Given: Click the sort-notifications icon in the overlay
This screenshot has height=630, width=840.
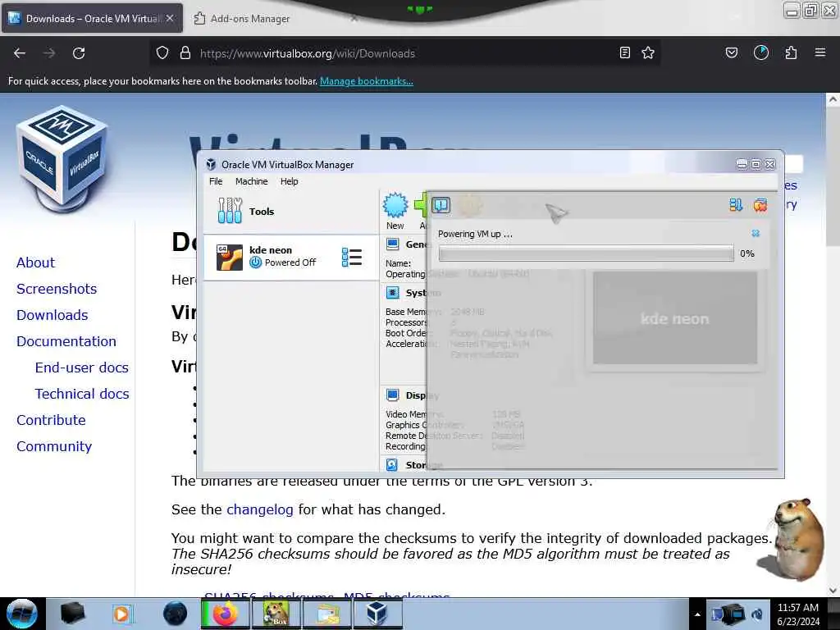Looking at the screenshot, I should (x=736, y=205).
